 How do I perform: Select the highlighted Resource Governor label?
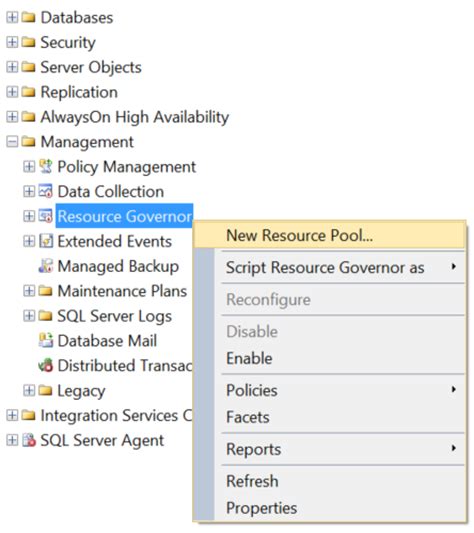124,216
